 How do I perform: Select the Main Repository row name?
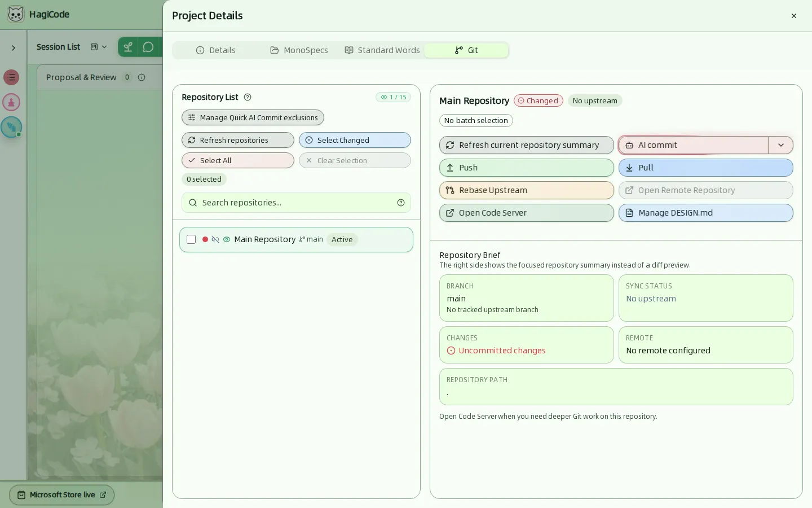point(265,239)
